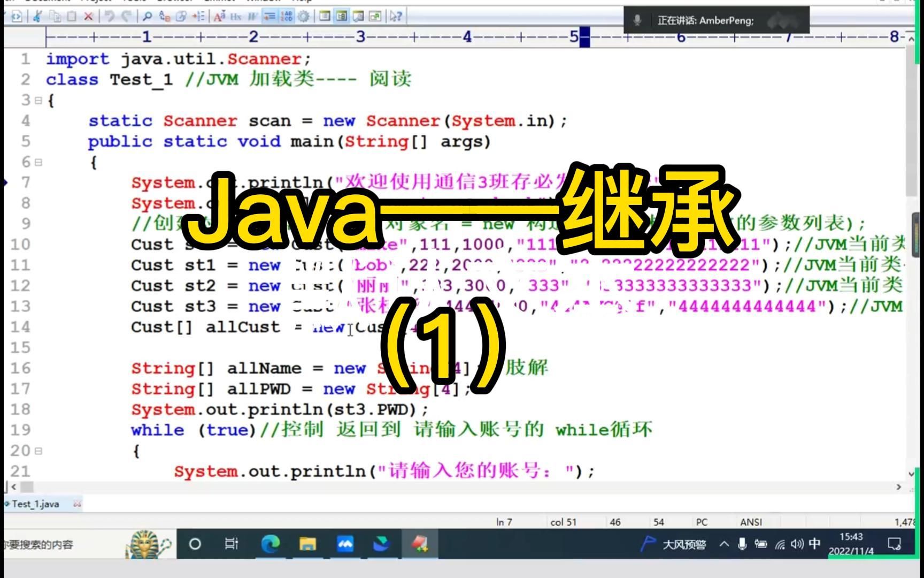Open the Tencent Meeting taskbar icon

[345, 544]
